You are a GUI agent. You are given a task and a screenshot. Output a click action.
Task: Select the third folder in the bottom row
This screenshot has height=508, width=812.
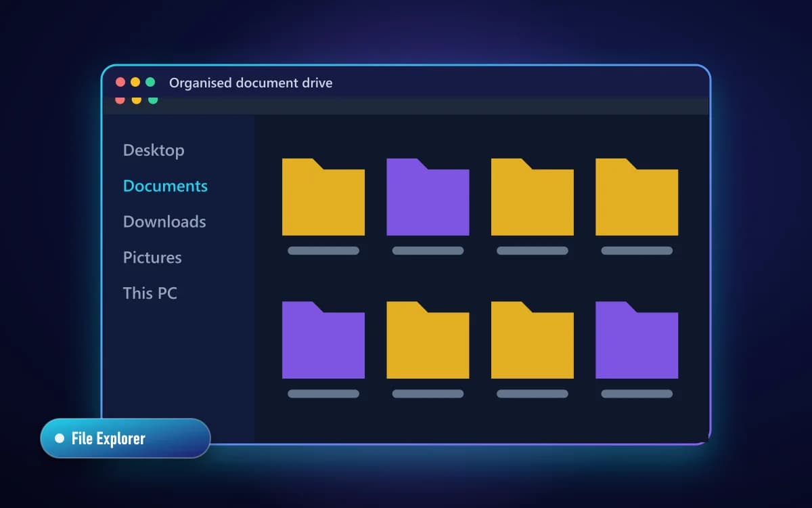coord(533,340)
